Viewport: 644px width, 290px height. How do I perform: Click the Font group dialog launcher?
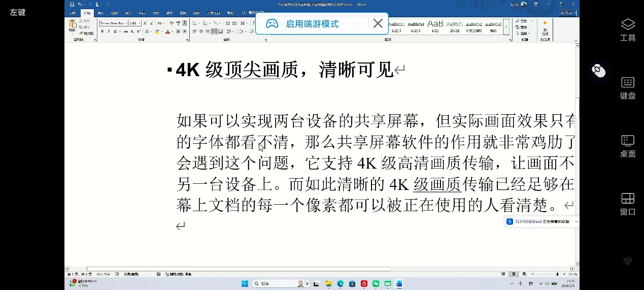pyautogui.click(x=188, y=40)
